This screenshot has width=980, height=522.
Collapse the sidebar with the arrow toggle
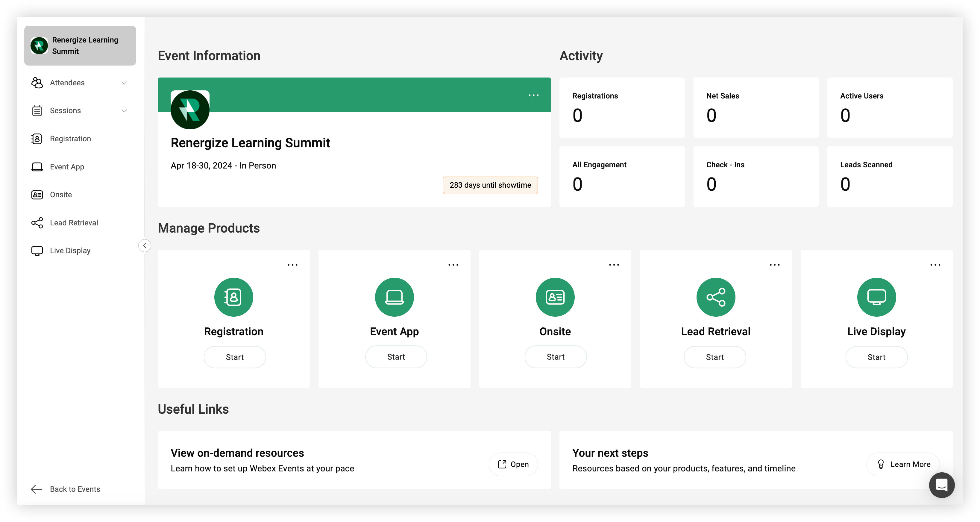coord(145,246)
